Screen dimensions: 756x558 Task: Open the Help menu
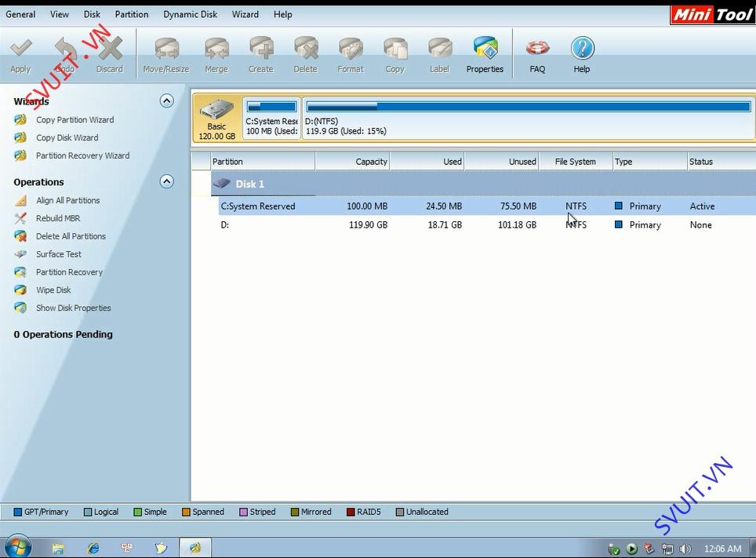pyautogui.click(x=283, y=14)
